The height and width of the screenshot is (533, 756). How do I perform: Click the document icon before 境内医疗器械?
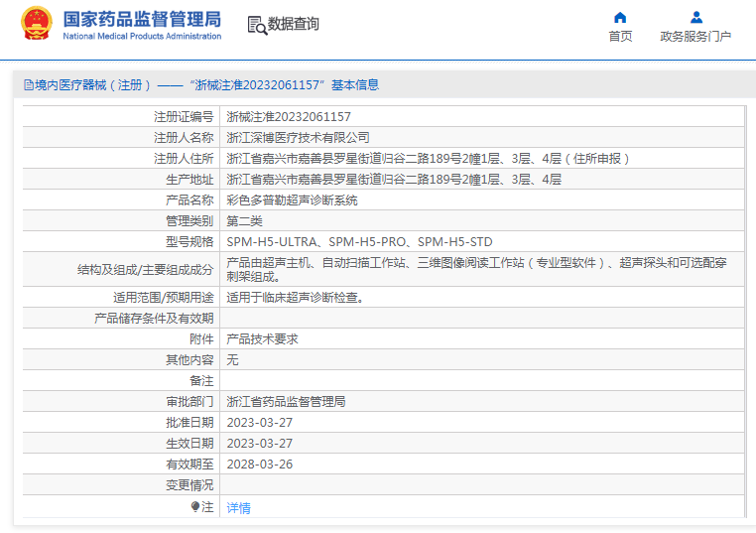(29, 85)
